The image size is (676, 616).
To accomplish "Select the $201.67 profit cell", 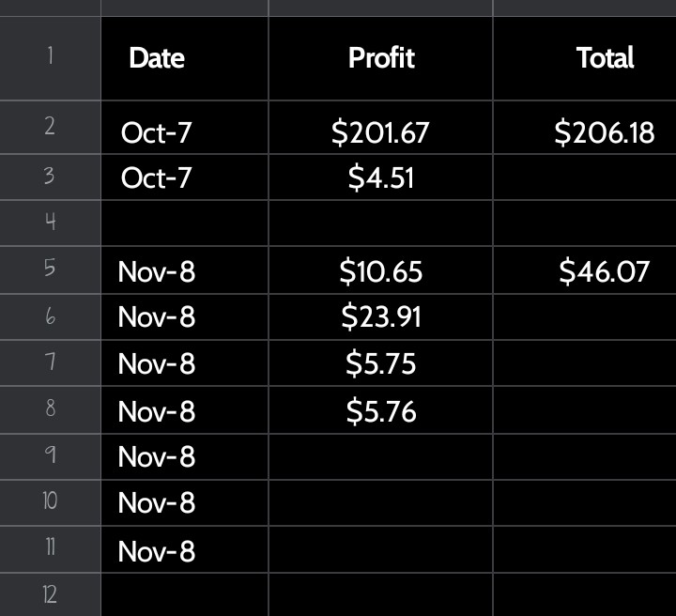I will coord(380,127).
